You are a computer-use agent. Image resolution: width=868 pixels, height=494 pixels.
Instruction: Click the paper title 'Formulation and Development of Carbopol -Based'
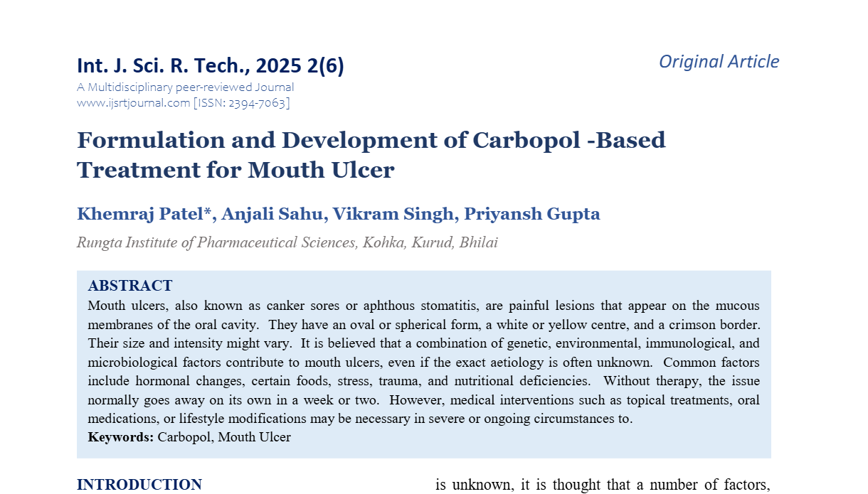point(371,140)
